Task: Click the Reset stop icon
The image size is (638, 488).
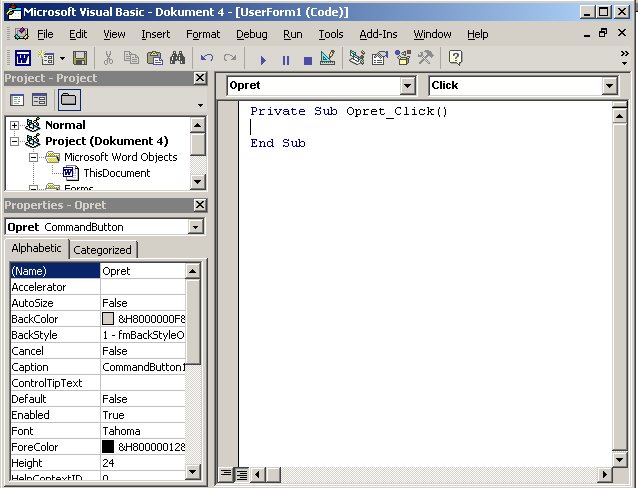Action: [306, 59]
